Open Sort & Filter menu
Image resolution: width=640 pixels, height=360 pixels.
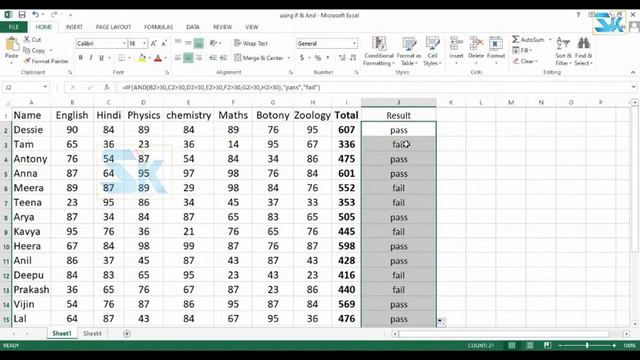pos(563,51)
